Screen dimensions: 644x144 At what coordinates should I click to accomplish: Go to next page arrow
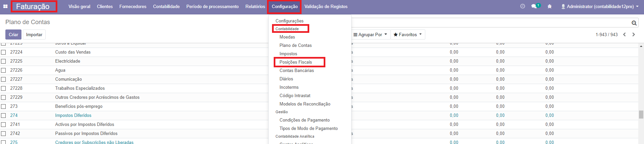634,34
